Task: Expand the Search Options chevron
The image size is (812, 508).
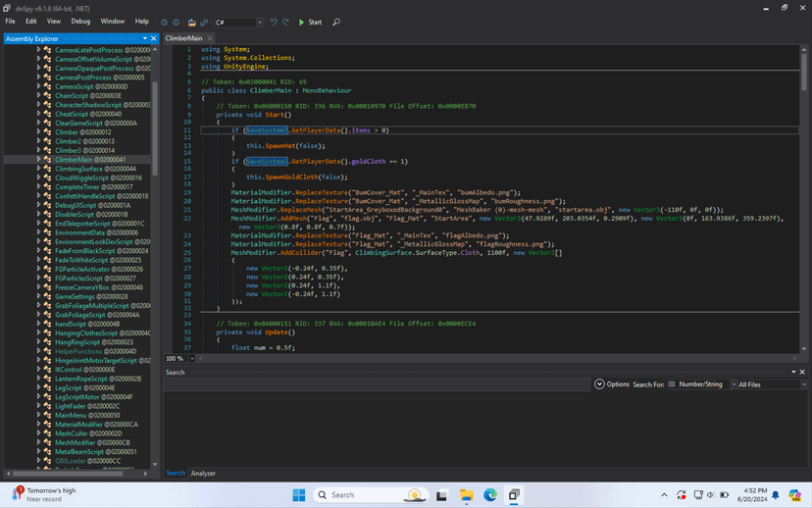Action: [599, 384]
